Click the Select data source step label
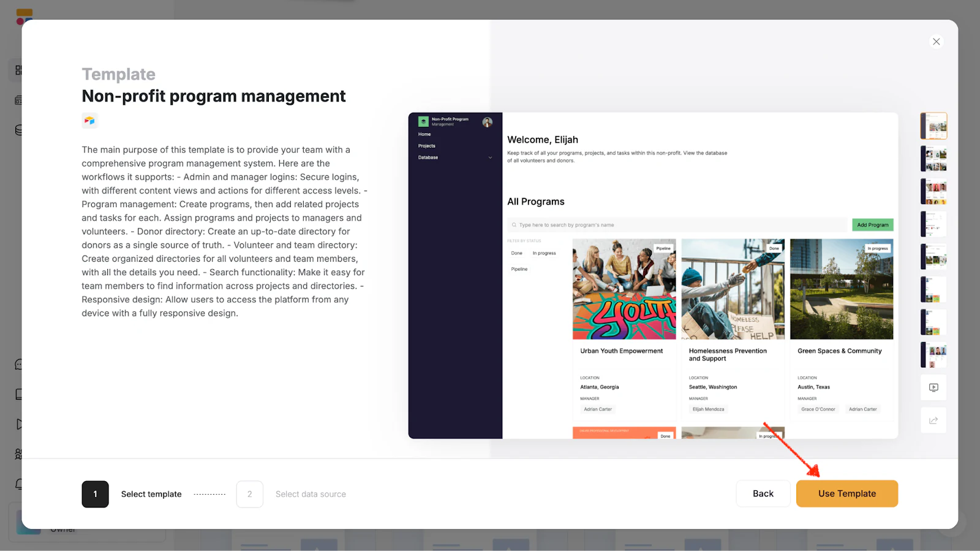 tap(311, 494)
